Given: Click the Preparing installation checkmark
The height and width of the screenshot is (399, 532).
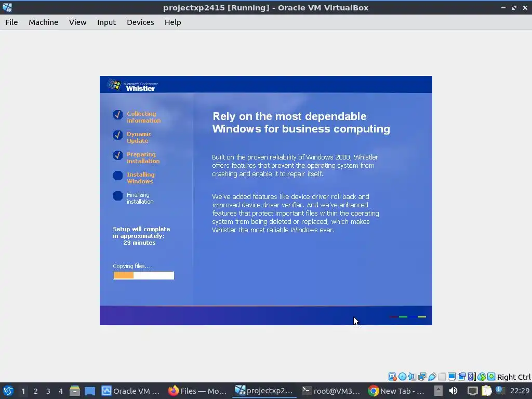Looking at the screenshot, I should (118, 155).
